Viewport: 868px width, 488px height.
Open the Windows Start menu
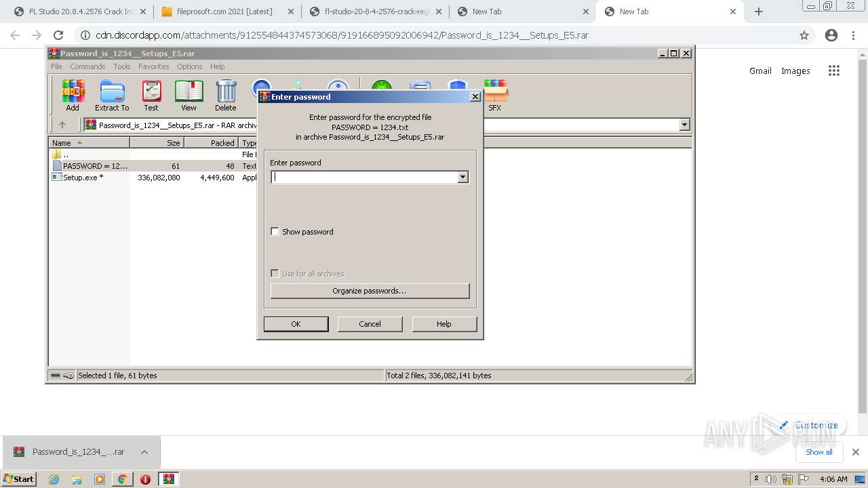point(18,479)
